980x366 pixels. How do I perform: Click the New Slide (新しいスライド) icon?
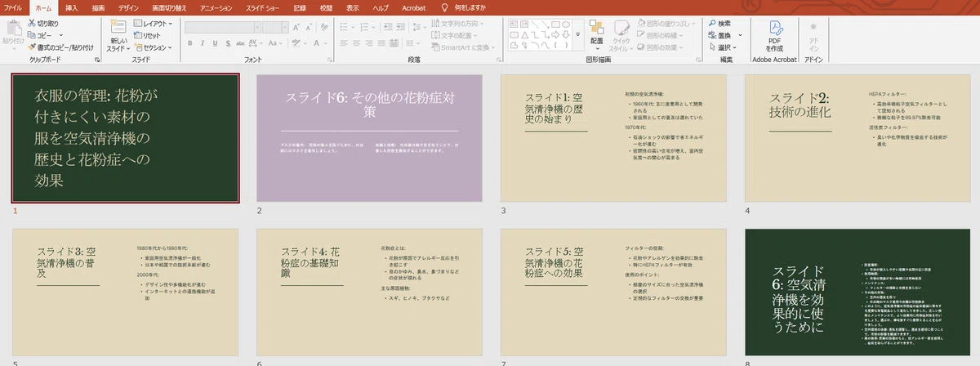118,27
